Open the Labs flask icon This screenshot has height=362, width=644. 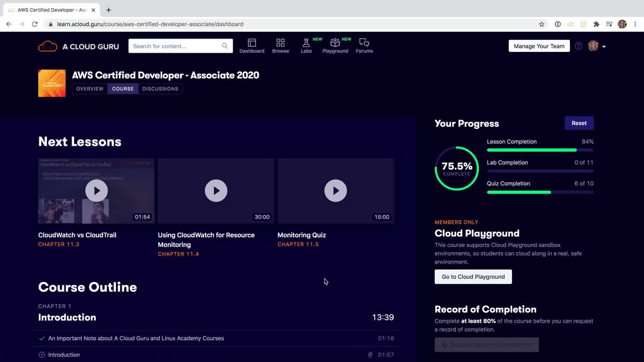tap(306, 43)
